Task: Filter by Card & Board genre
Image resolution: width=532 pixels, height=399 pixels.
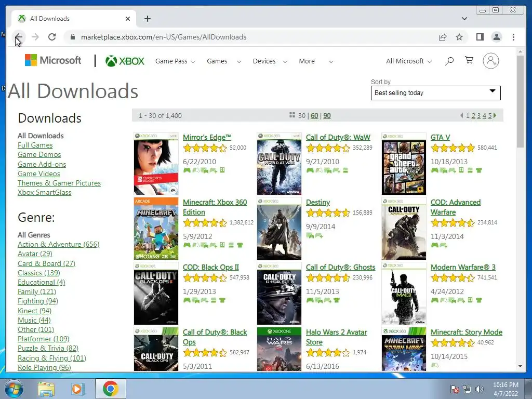Action: tap(46, 263)
